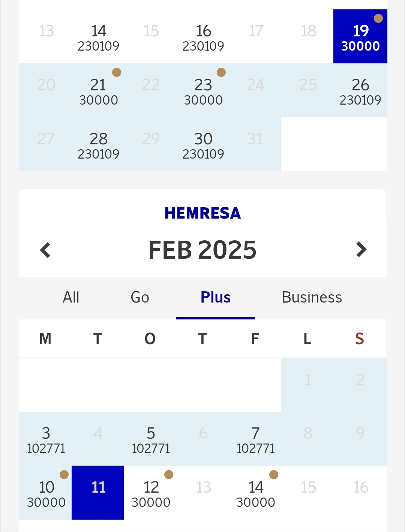Choose return date February 12 priced 30000

[x=151, y=493]
